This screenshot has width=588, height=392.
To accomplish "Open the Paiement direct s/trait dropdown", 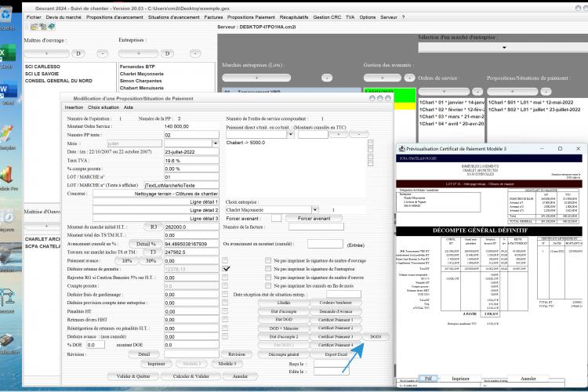I will coord(290,134).
